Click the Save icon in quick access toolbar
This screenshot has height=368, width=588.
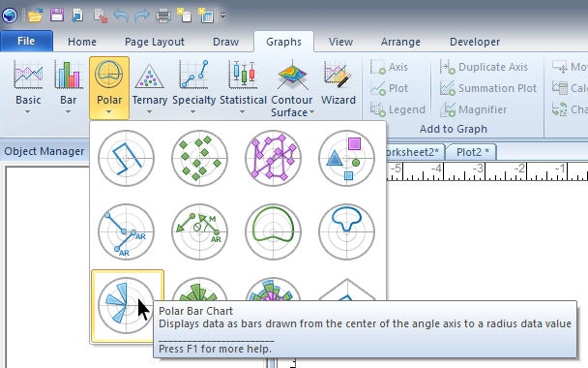[x=57, y=15]
